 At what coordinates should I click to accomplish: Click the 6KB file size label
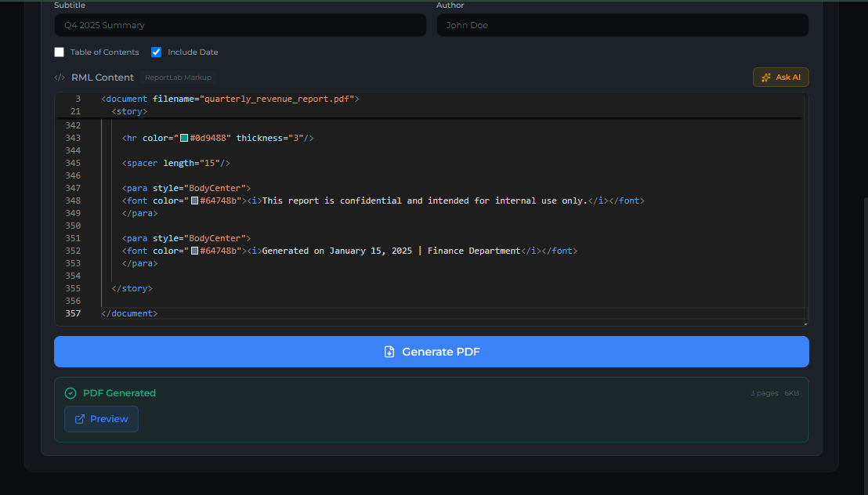click(791, 393)
